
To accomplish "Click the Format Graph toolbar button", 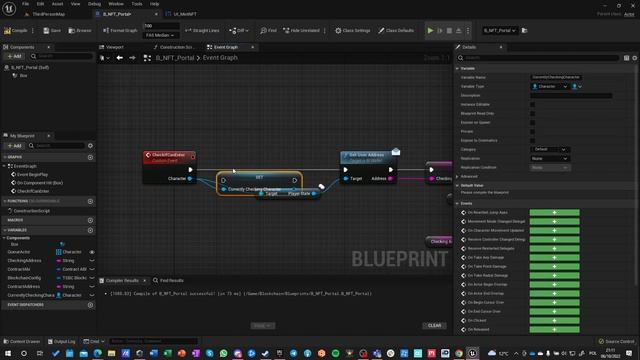I will [120, 31].
